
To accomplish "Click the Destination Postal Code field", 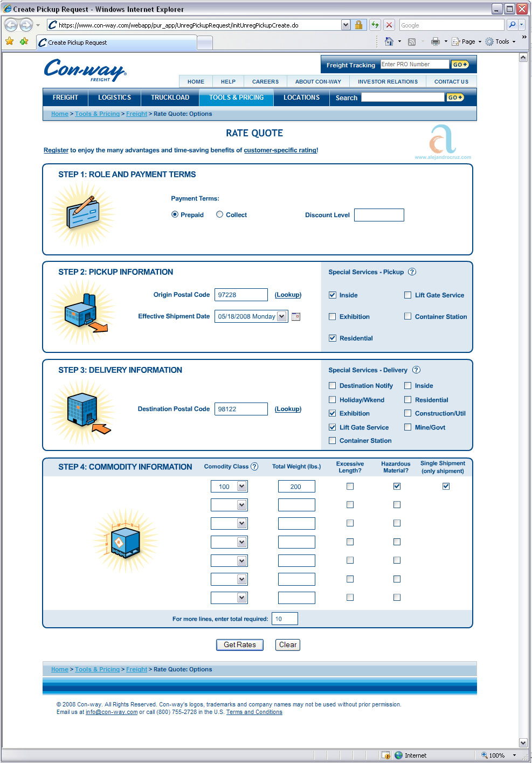I will (241, 409).
